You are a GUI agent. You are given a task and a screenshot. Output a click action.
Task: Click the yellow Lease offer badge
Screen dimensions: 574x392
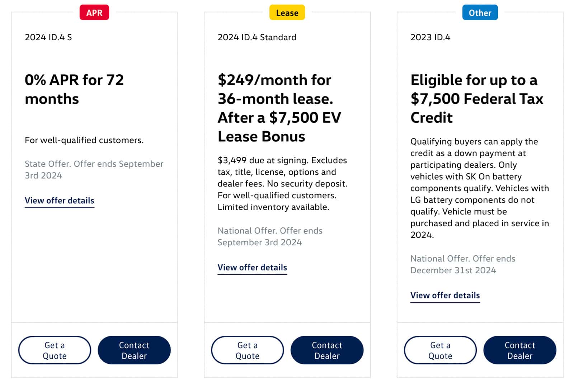[x=287, y=13]
